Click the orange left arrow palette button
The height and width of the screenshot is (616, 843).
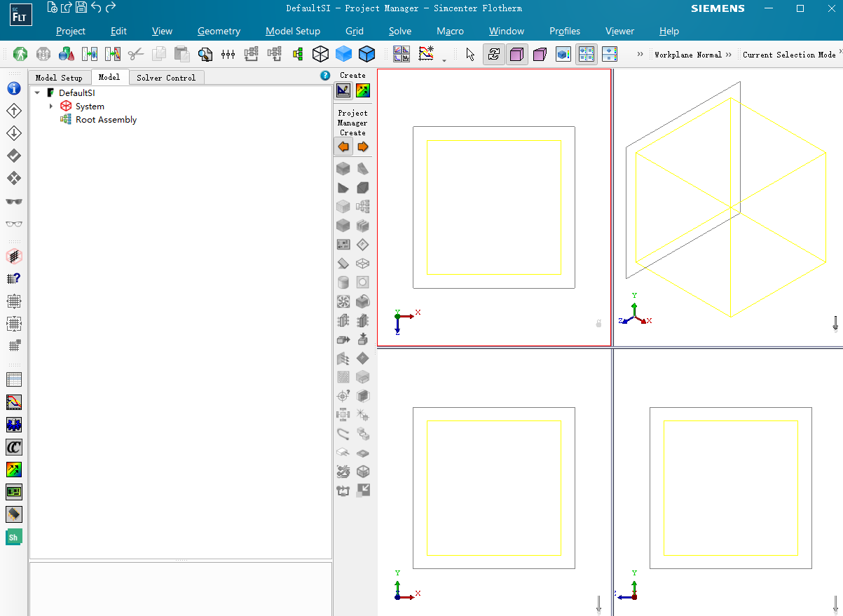(343, 146)
